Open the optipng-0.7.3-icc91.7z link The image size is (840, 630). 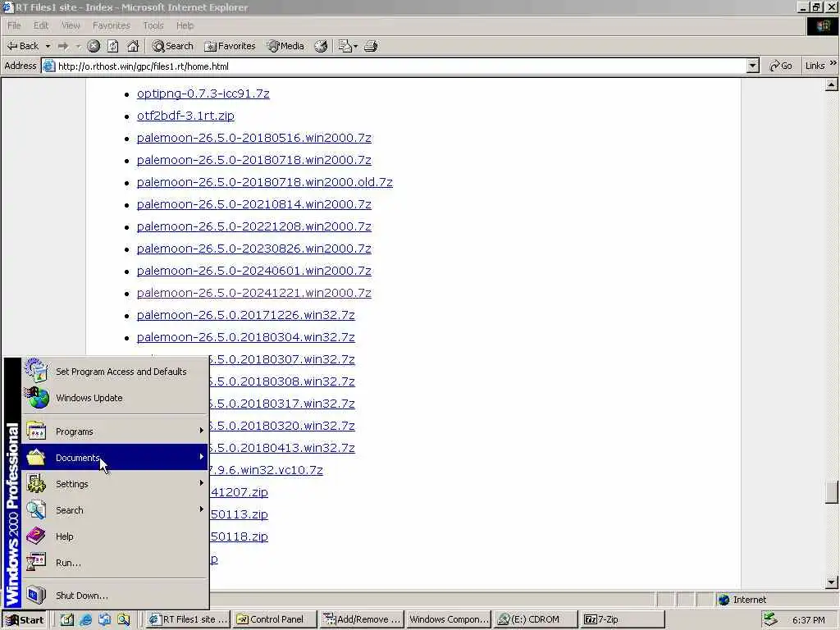pyautogui.click(x=203, y=94)
